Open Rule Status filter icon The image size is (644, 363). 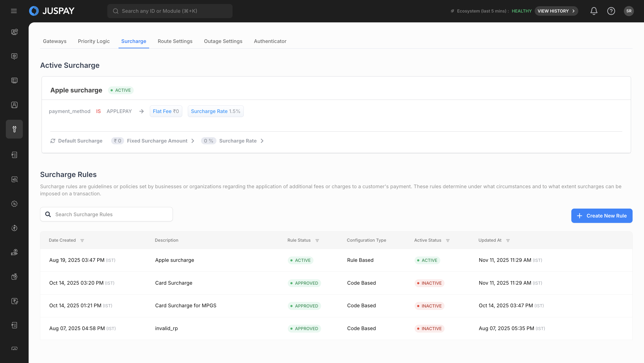[317, 240]
